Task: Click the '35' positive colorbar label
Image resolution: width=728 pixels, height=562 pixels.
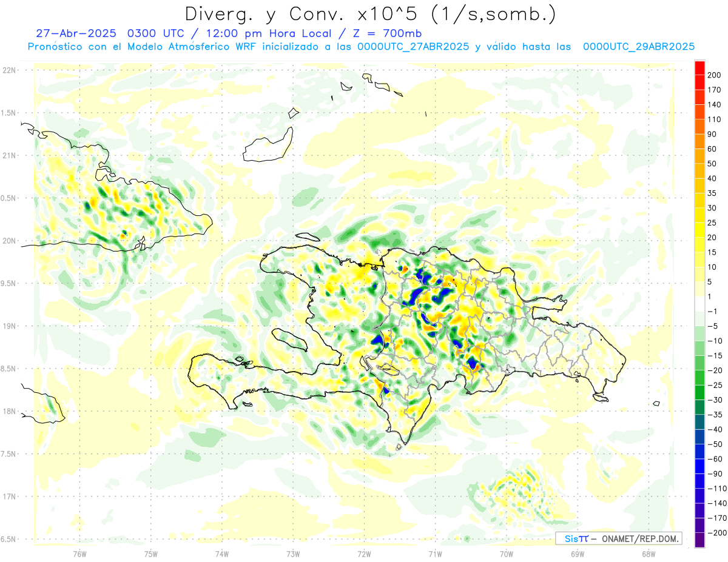Action: pyautogui.click(x=713, y=193)
